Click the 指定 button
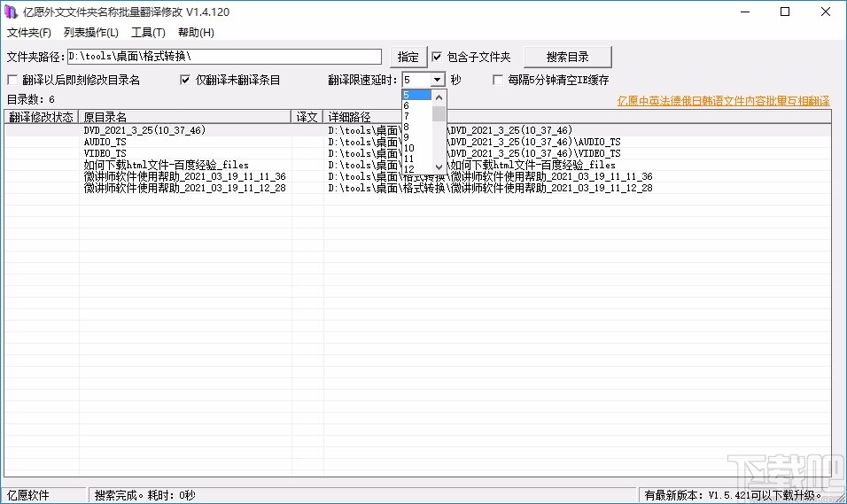847x504 pixels. tap(408, 57)
